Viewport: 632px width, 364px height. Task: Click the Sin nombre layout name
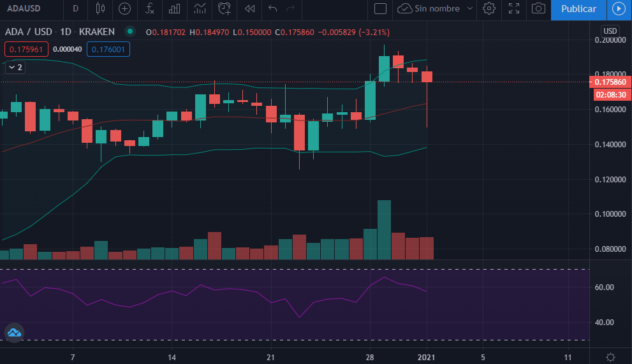pos(437,8)
